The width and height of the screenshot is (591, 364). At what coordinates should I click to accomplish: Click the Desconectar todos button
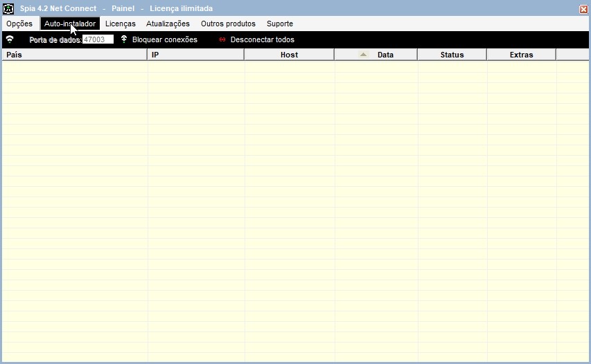pyautogui.click(x=263, y=39)
